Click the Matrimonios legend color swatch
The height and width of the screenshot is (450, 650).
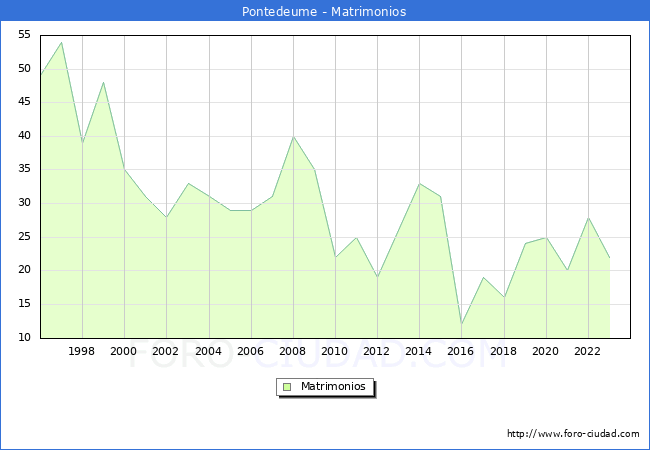point(287,387)
